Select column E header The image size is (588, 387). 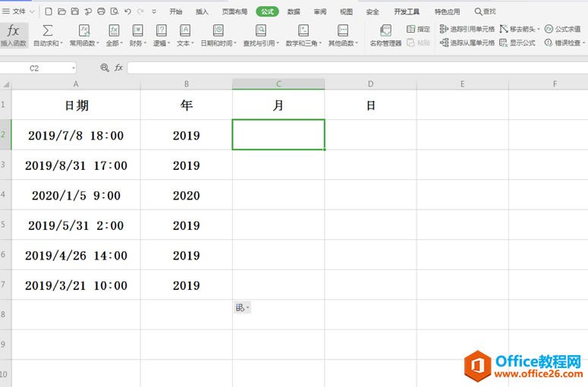(x=462, y=84)
